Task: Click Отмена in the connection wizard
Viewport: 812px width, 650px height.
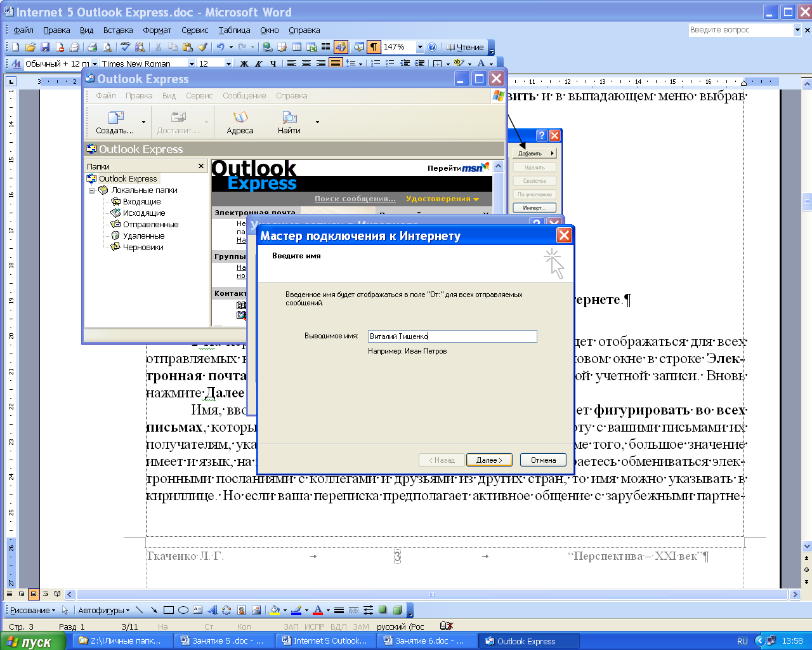Action: pyautogui.click(x=543, y=460)
